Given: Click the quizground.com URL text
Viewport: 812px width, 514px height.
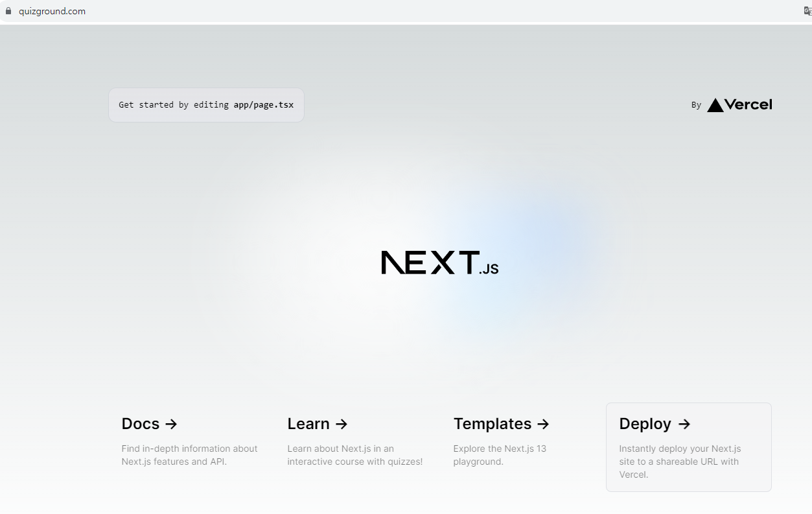Looking at the screenshot, I should (x=52, y=11).
